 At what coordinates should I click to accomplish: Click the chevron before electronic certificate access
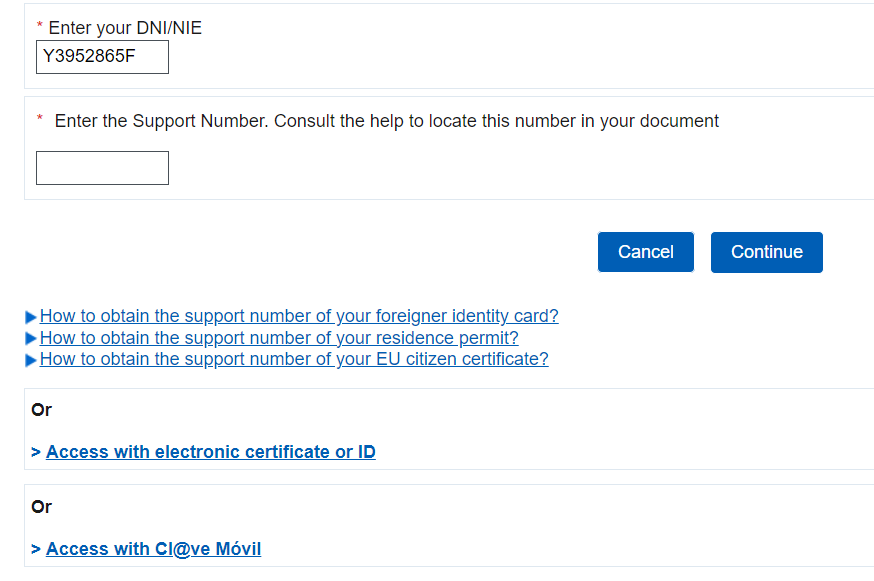36,453
